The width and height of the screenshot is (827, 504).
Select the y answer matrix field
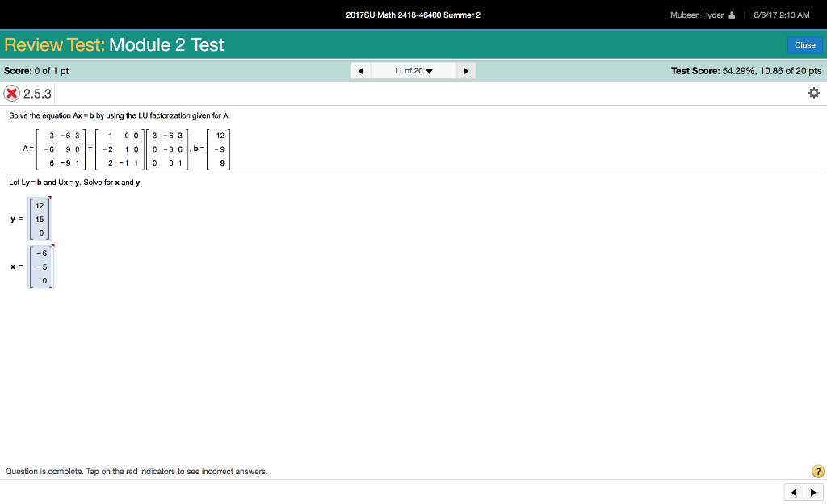[40, 218]
